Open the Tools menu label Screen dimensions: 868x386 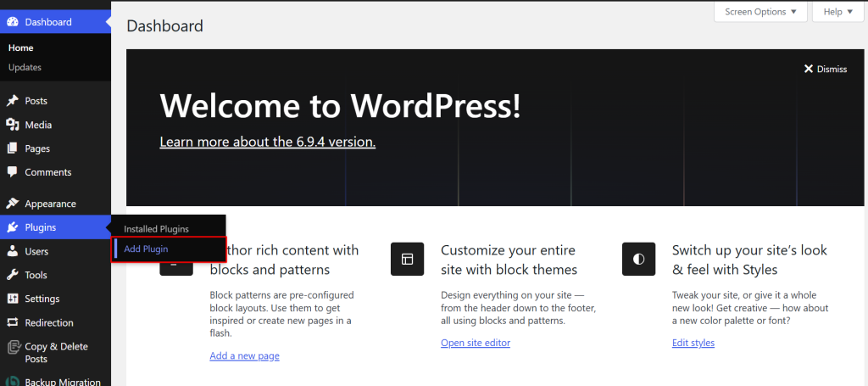[x=36, y=275]
